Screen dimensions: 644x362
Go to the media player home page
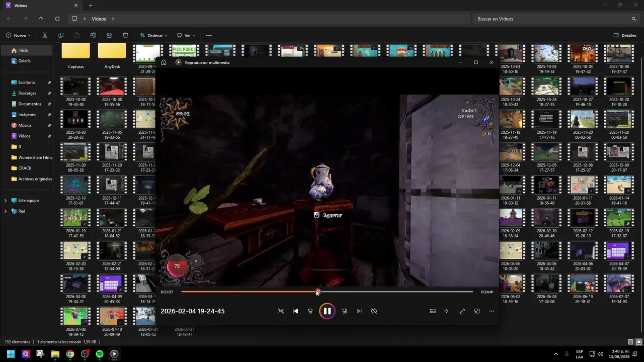tap(164, 62)
